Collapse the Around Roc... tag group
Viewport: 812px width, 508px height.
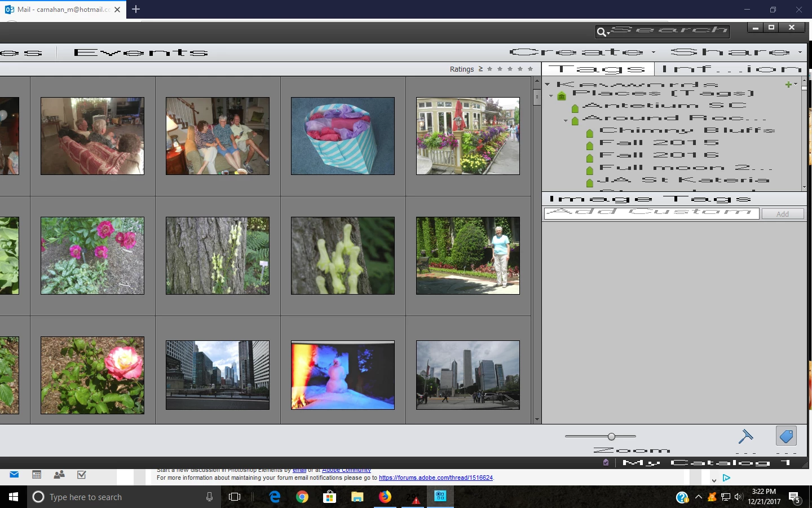coord(566,120)
